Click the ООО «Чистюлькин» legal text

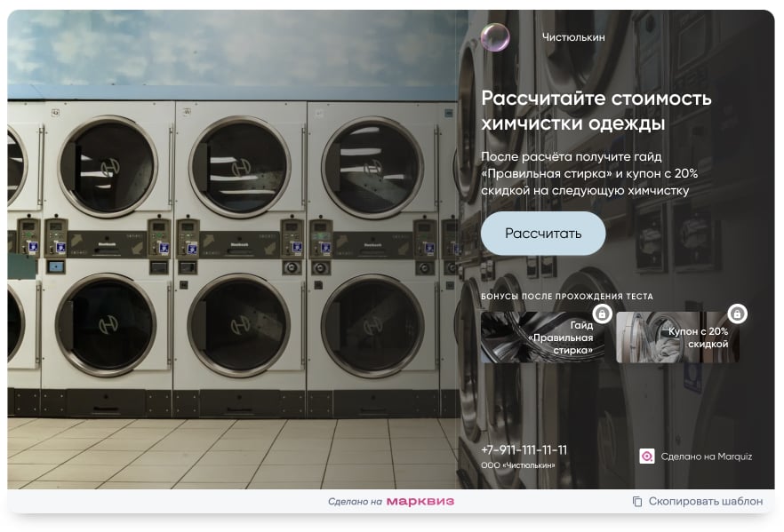click(x=518, y=465)
